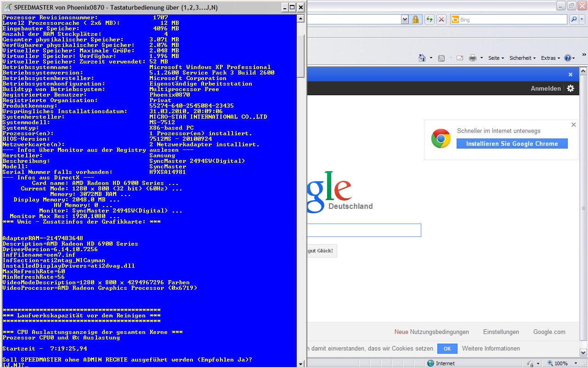588x368 pixels.
Task: Click the Print icon in command bar
Action: pos(472,58)
